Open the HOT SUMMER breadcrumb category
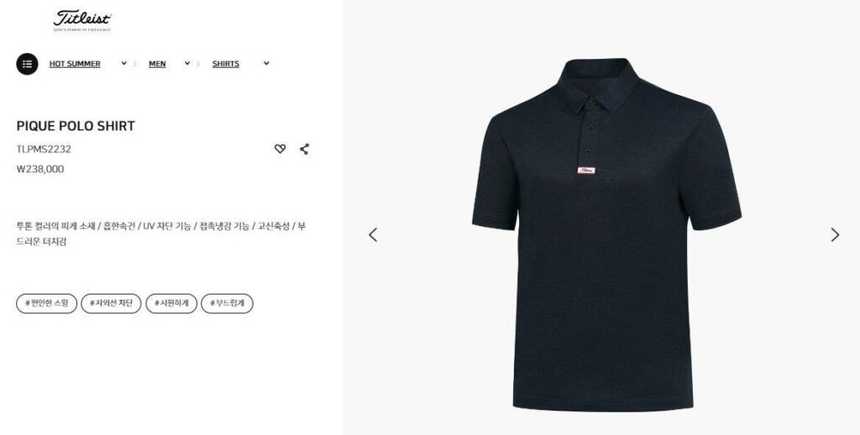The image size is (860, 435). 75,64
